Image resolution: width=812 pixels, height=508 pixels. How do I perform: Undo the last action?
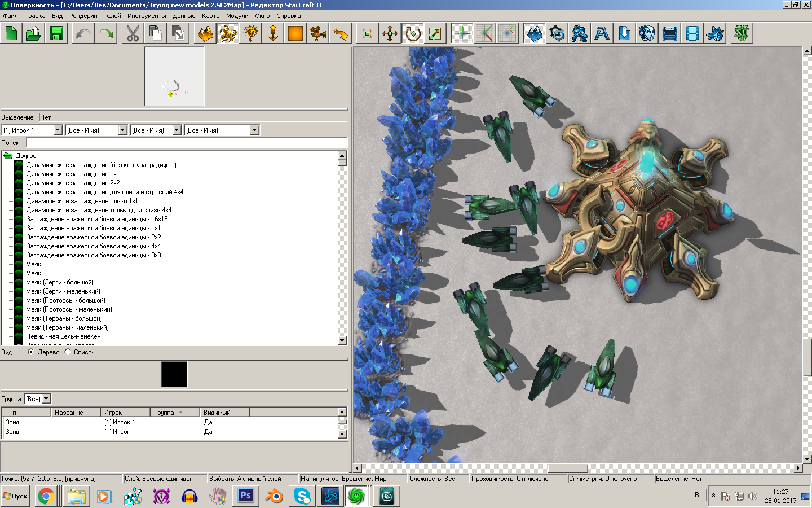83,33
